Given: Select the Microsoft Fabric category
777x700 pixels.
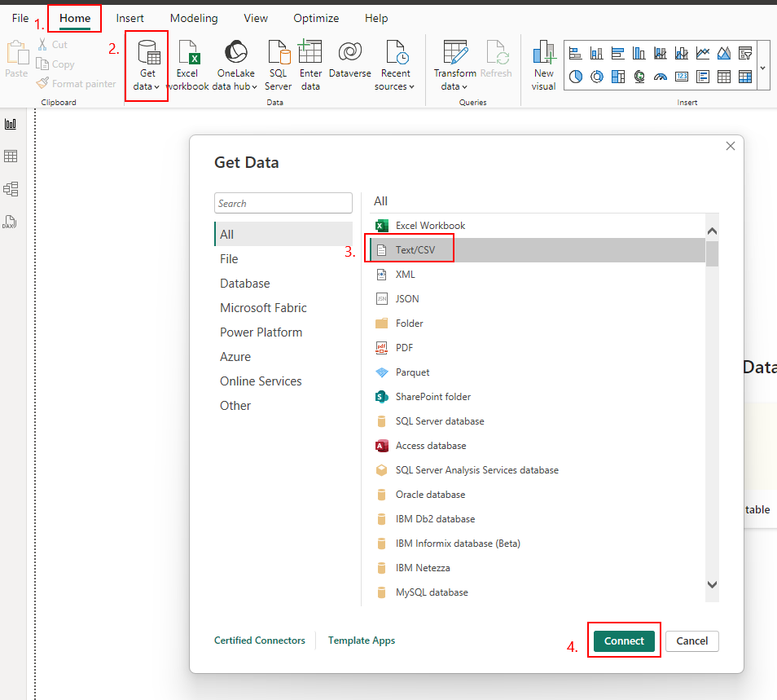Looking at the screenshot, I should [x=283, y=308].
